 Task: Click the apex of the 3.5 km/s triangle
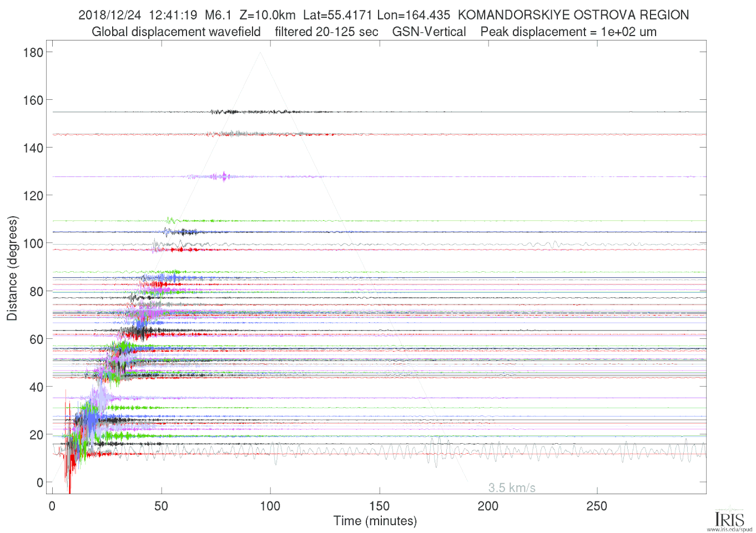(260, 53)
